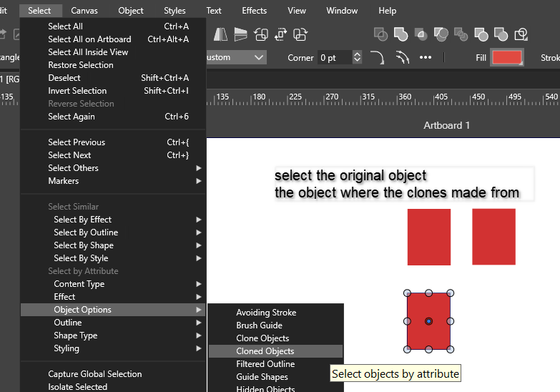Viewport: 560px width, 392px height.
Task: Open the three-dots more options button
Action: pyautogui.click(x=426, y=57)
